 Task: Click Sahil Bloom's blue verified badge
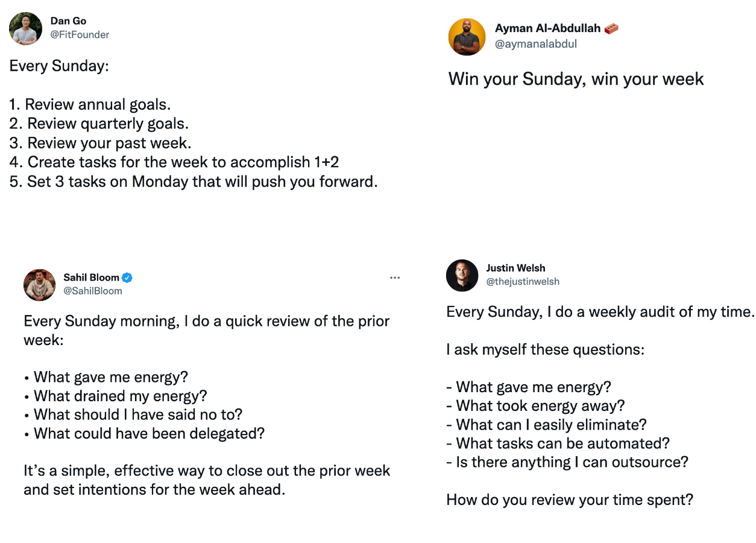point(127,278)
